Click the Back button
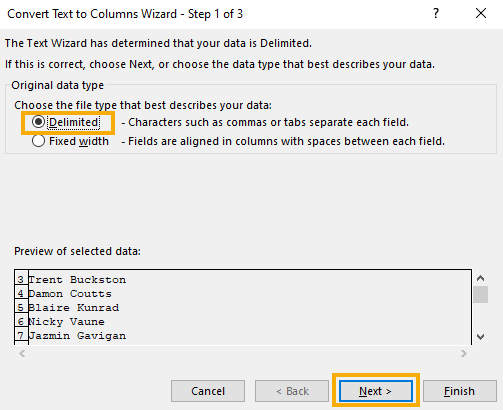503x410 pixels. [292, 391]
